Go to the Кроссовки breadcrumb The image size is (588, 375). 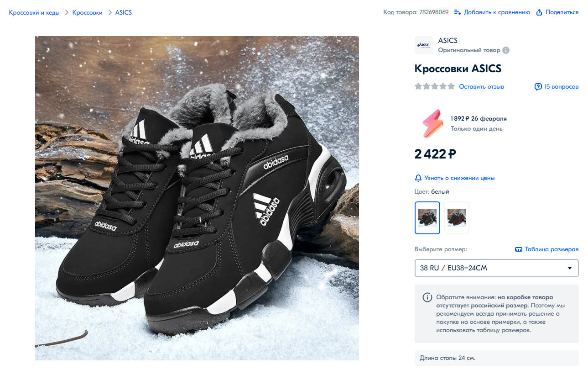pyautogui.click(x=87, y=12)
